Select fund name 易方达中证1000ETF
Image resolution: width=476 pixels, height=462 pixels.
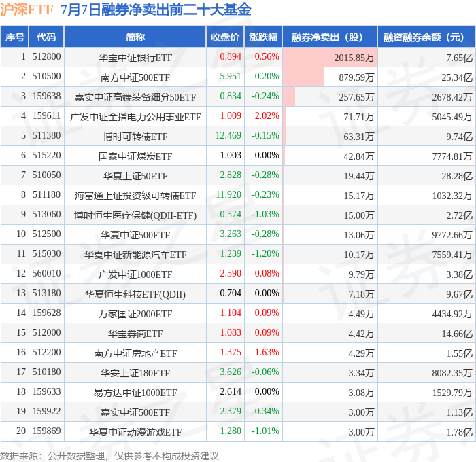click(x=135, y=393)
